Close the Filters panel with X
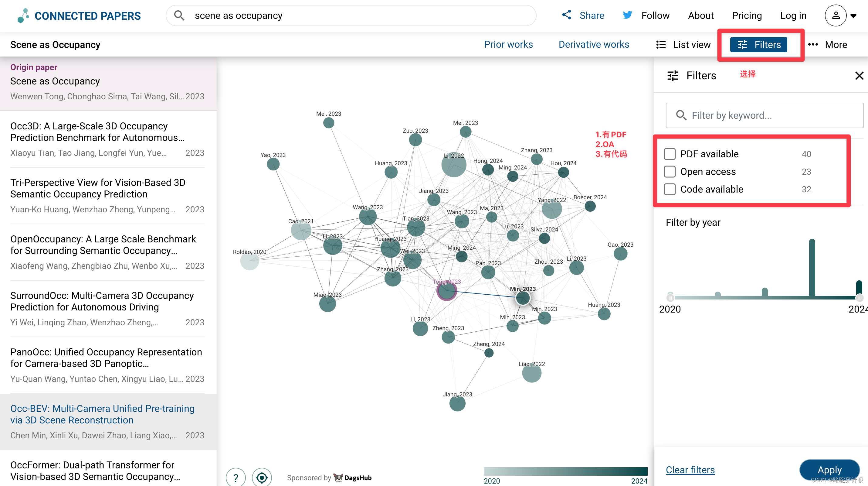Viewport: 868px width, 486px height. click(859, 76)
